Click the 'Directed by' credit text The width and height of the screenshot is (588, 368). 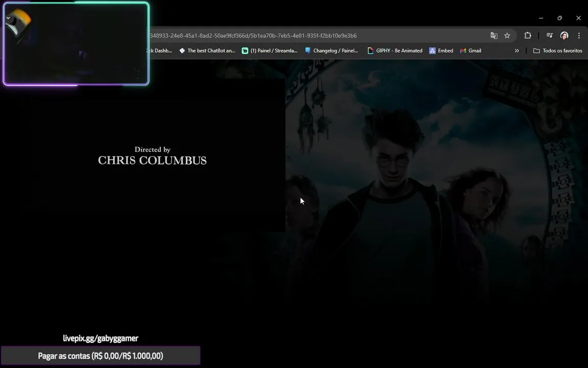click(153, 149)
